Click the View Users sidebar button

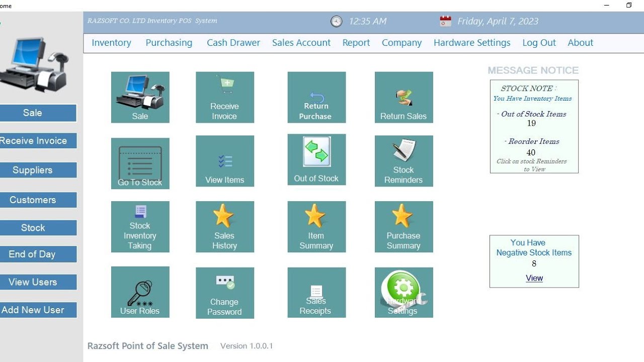coord(37,282)
